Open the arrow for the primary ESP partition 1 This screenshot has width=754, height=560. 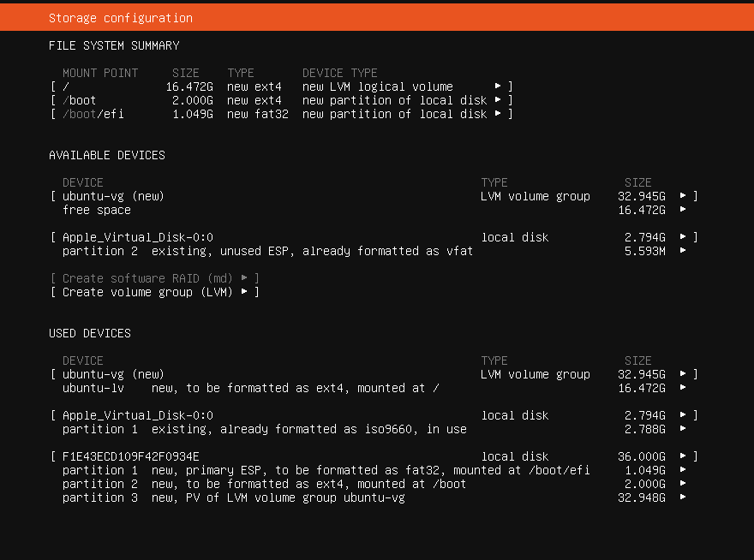684,470
